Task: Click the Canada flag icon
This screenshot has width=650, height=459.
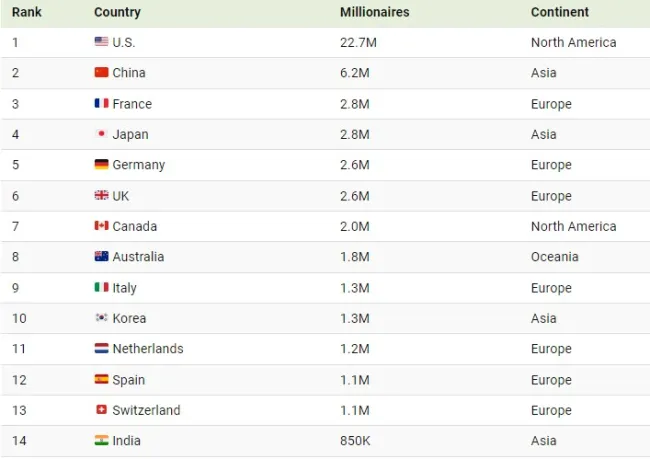Action: pyautogui.click(x=101, y=226)
